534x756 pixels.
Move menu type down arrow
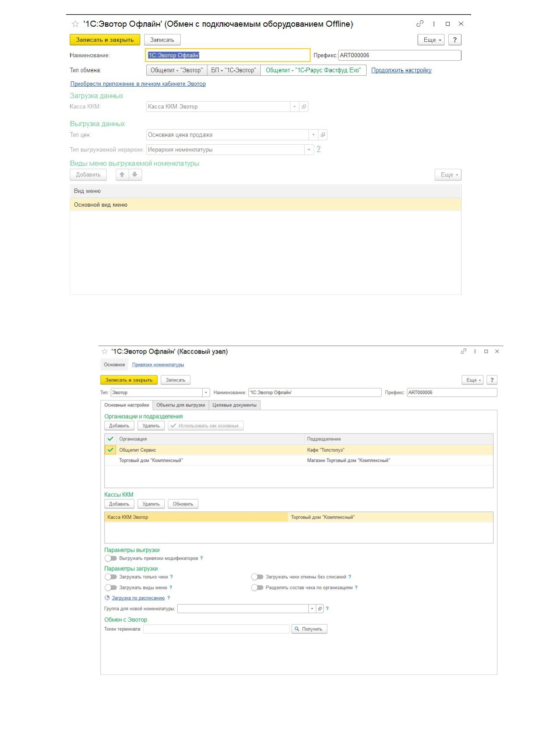135,174
